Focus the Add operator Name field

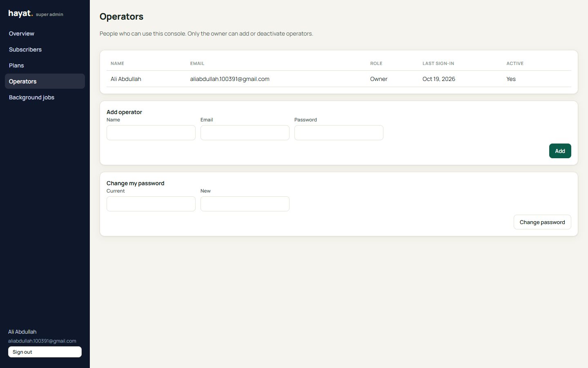coord(151,132)
